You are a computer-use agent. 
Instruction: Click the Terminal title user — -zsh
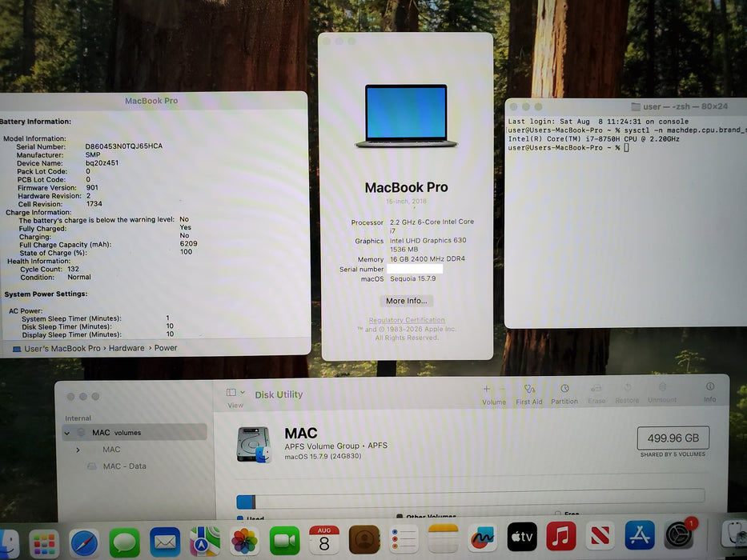[685, 106]
